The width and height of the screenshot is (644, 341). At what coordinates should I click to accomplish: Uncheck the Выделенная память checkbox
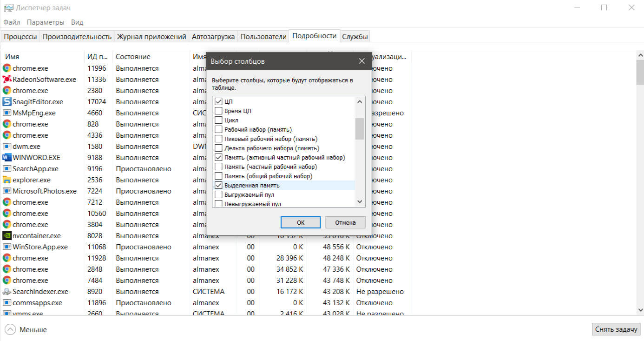click(218, 186)
